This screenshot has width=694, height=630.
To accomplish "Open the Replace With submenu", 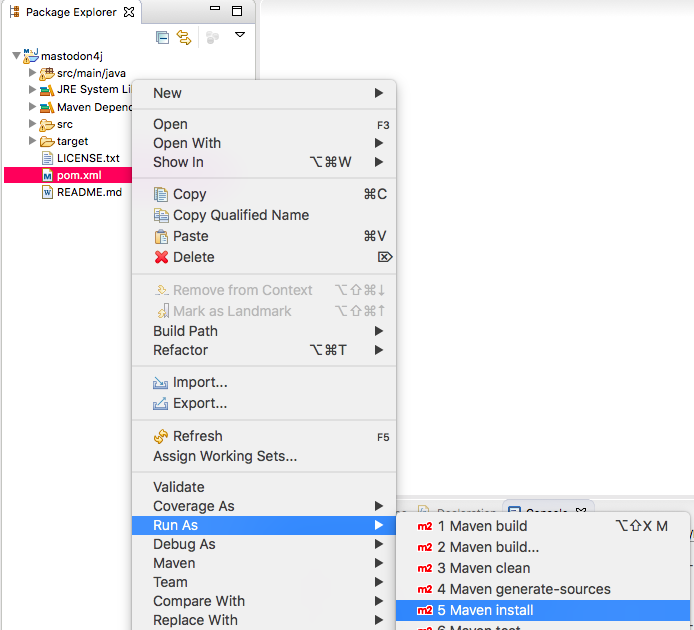I will (264, 620).
